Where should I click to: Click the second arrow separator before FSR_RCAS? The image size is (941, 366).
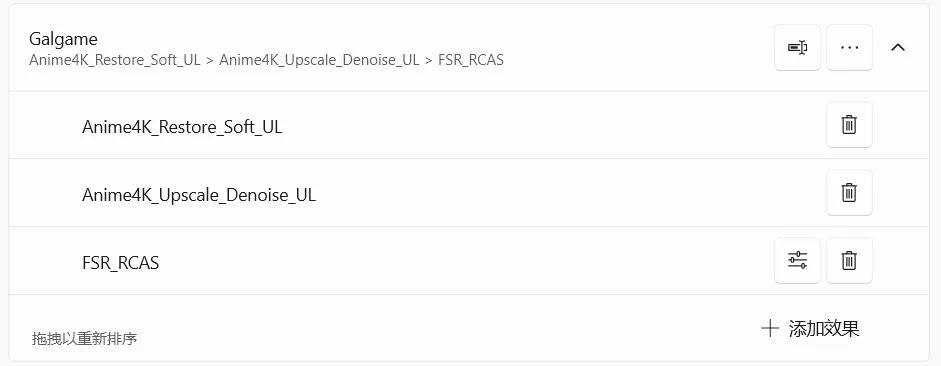click(429, 60)
